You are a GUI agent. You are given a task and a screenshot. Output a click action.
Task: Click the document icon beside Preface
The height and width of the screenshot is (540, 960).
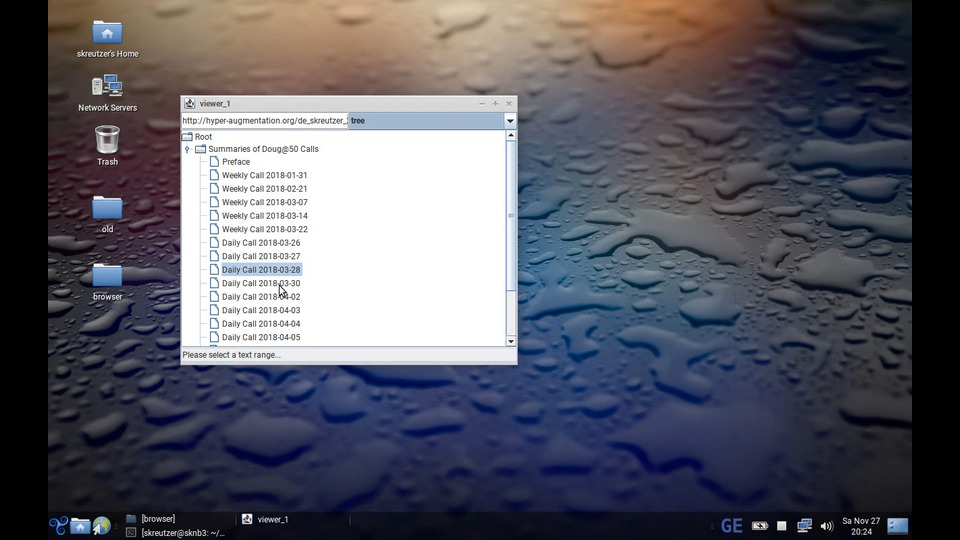214,162
